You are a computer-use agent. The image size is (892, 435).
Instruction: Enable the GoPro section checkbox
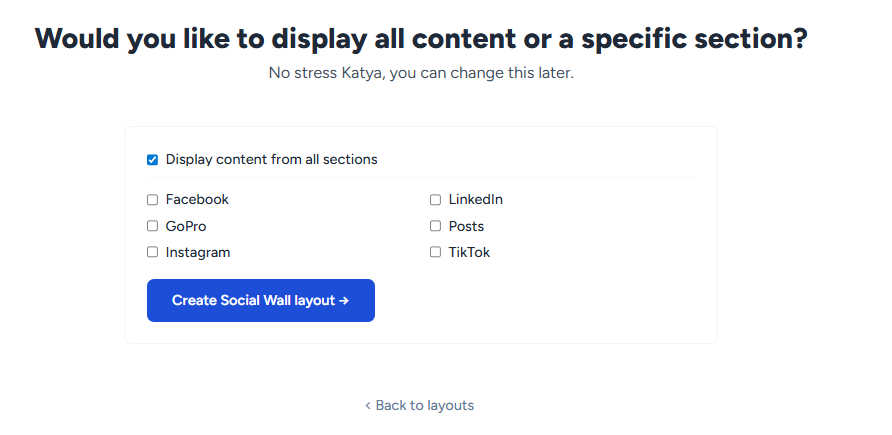coord(153,226)
